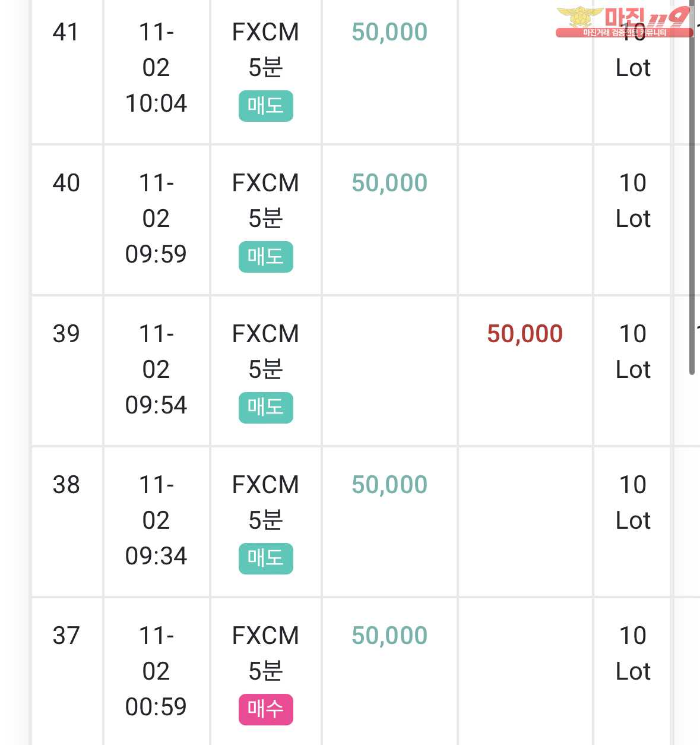Select the green 50,000 amount in row 41
This screenshot has width=700, height=745.
pos(389,32)
